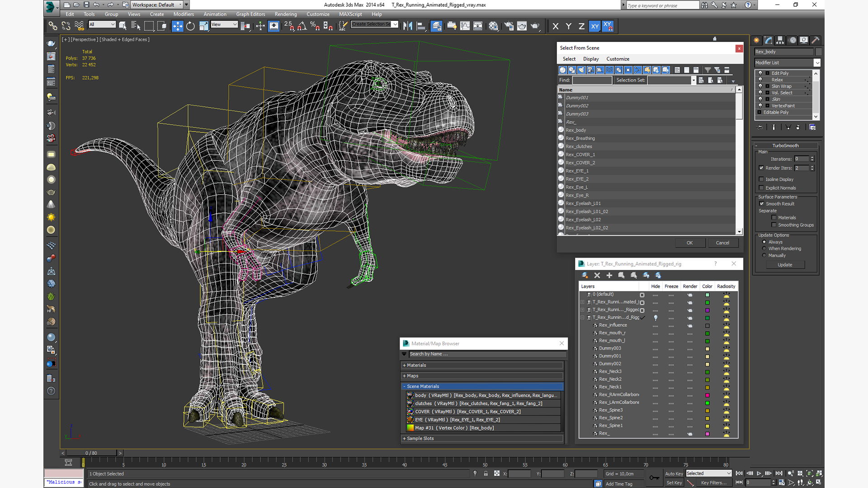Click the Mirror tool icon
The width and height of the screenshot is (868, 488).
[408, 26]
